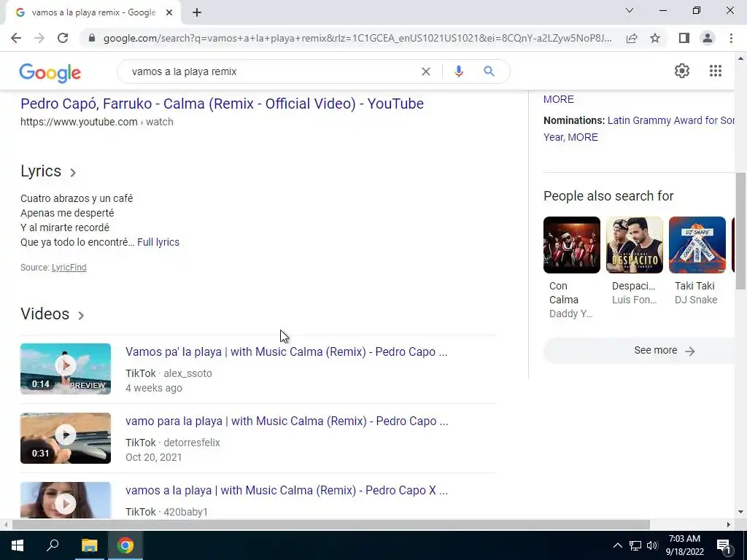Open Windows taskbar search
The height and width of the screenshot is (560, 747).
coord(53,545)
